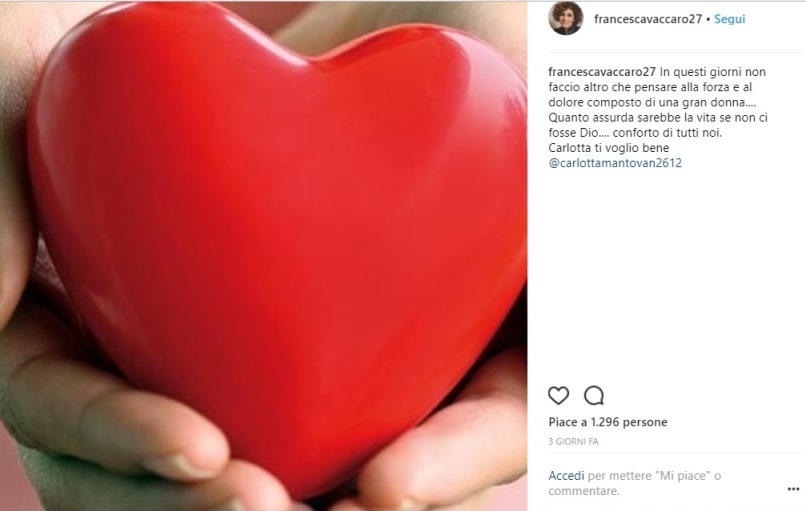Open the @carlottamantovan2612 mention
Image resolution: width=806 pixels, height=511 pixels.
point(615,163)
